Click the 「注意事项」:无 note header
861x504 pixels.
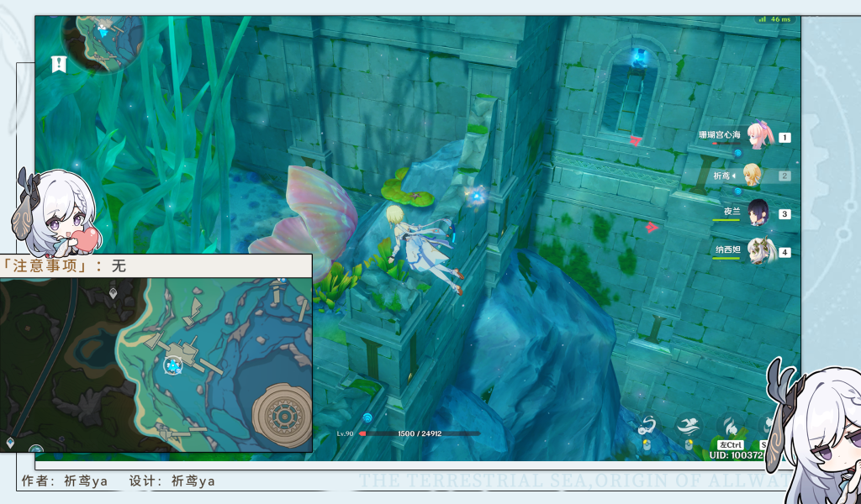click(x=64, y=266)
